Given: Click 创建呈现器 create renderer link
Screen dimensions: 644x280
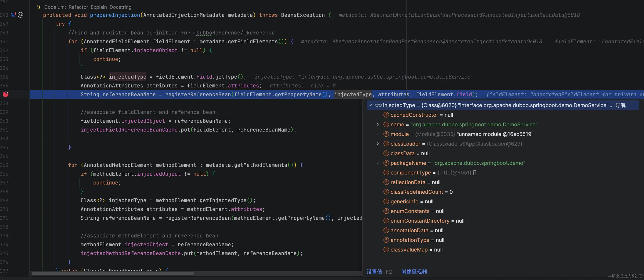Looking at the screenshot, I should coord(414,271).
